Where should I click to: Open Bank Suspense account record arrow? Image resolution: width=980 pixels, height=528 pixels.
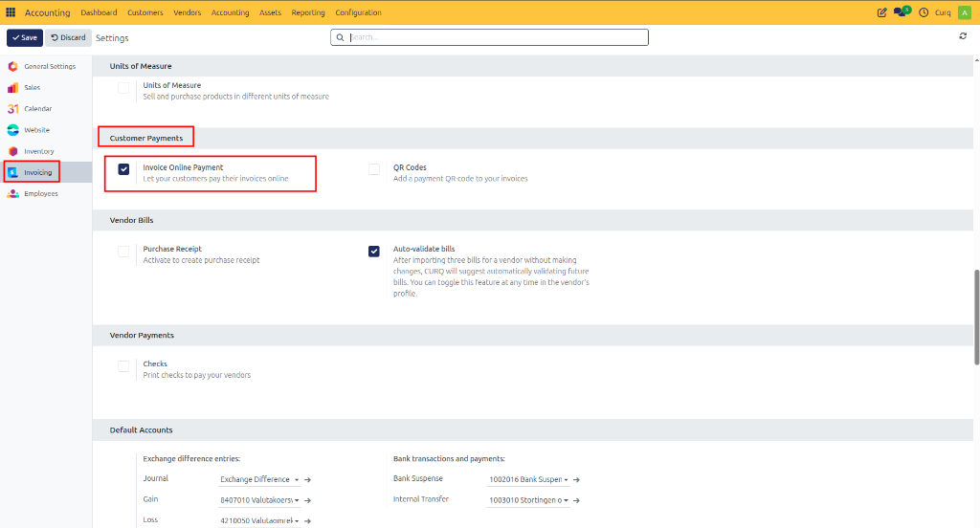(576, 480)
